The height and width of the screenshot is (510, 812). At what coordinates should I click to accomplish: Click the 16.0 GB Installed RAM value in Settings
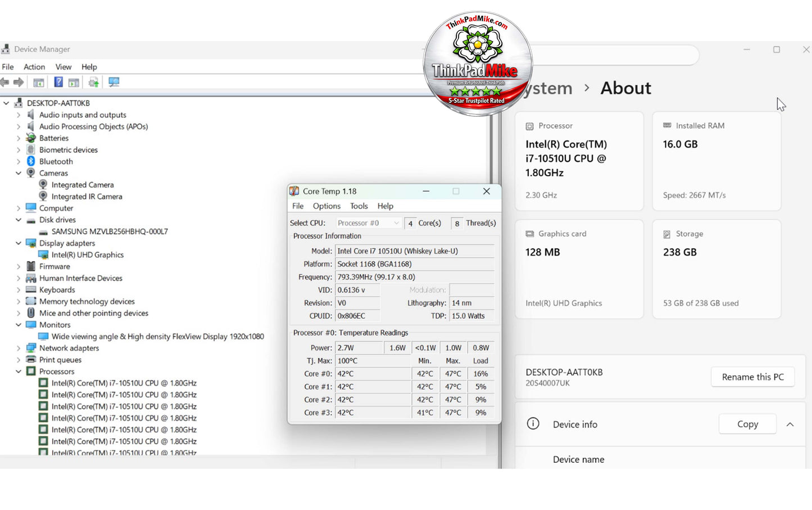680,144
